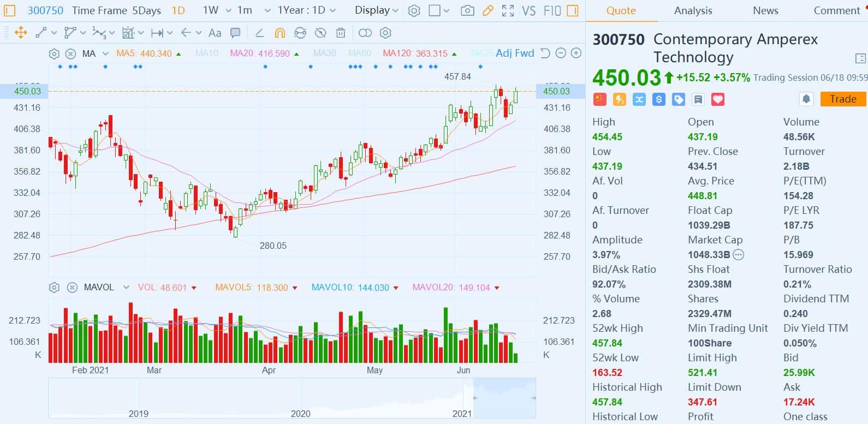This screenshot has width=868, height=424.
Task: Toggle MA10 moving average line
Action: (206, 53)
